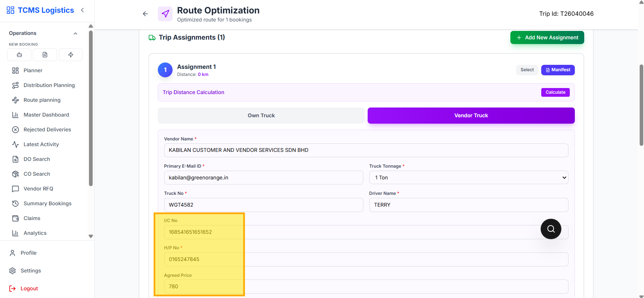The height and width of the screenshot is (298, 644).
Task: Click the Select button for Assignment 1
Action: pos(527,70)
